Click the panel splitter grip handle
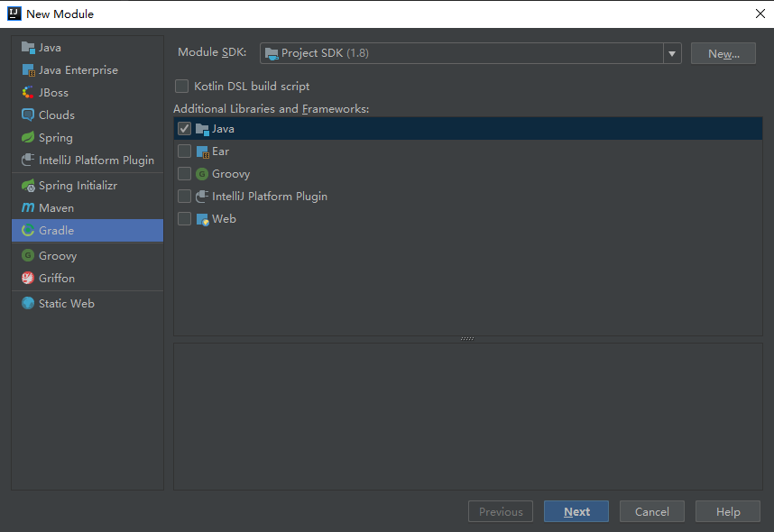This screenshot has width=774, height=532. click(x=467, y=338)
